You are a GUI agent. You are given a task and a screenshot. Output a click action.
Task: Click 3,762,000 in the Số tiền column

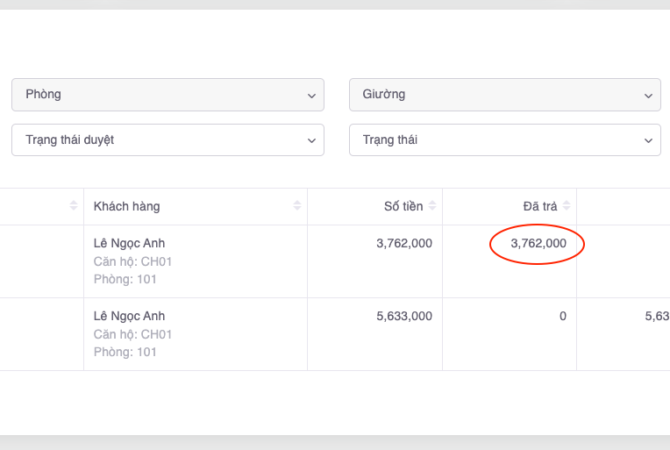pyautogui.click(x=404, y=243)
